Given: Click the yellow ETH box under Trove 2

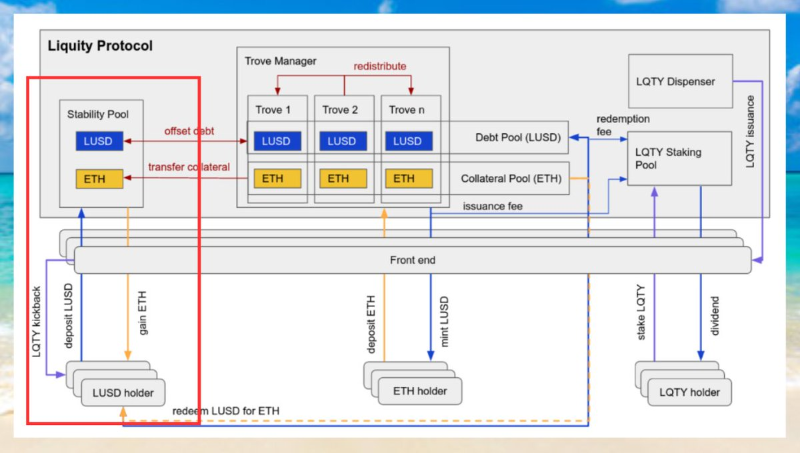Looking at the screenshot, I should coord(343,179).
